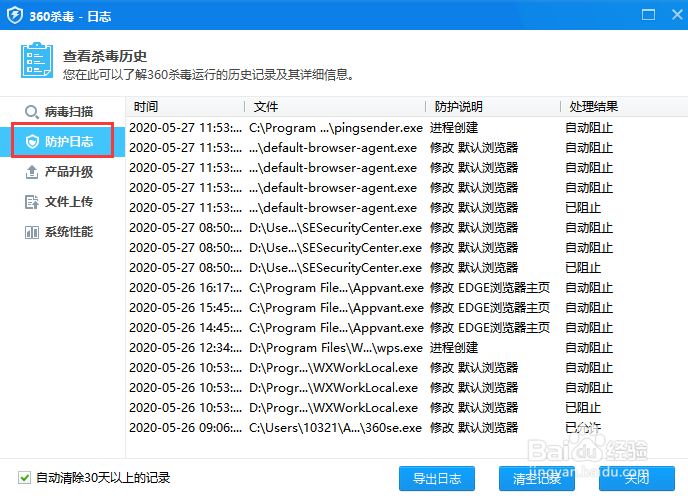Switch to 系统性能 section
The image size is (688, 496).
62,232
